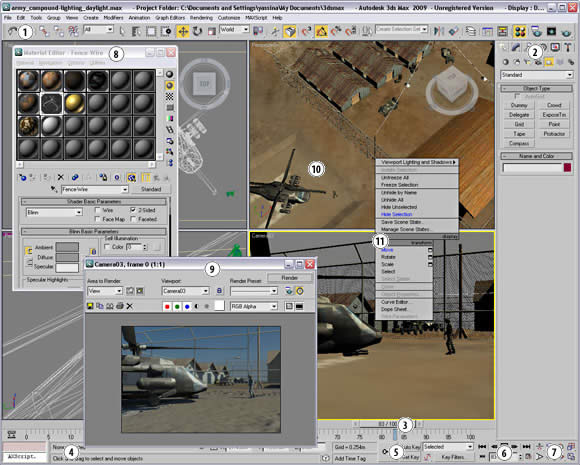Click the Compass helper button

519,143
